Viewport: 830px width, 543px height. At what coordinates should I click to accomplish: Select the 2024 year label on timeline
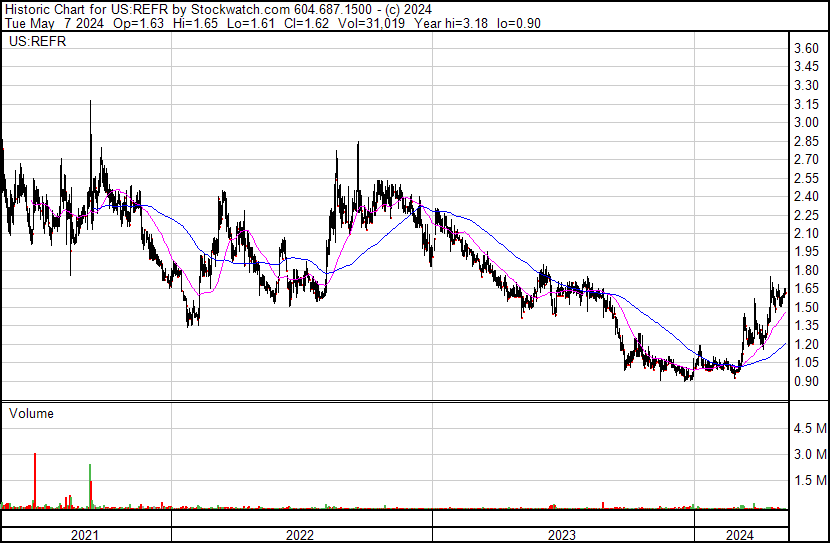pos(740,535)
